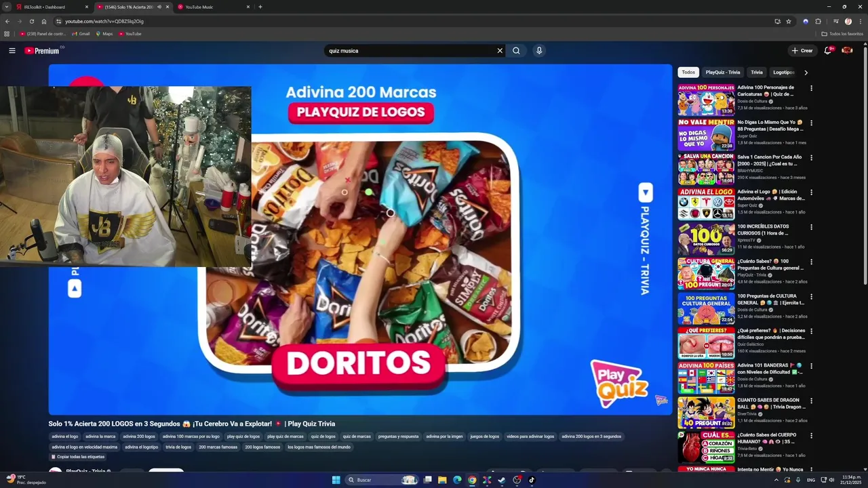Open the PlayQuiz - Trivia channel name
Image resolution: width=868 pixels, height=488 pixels.
85,471
